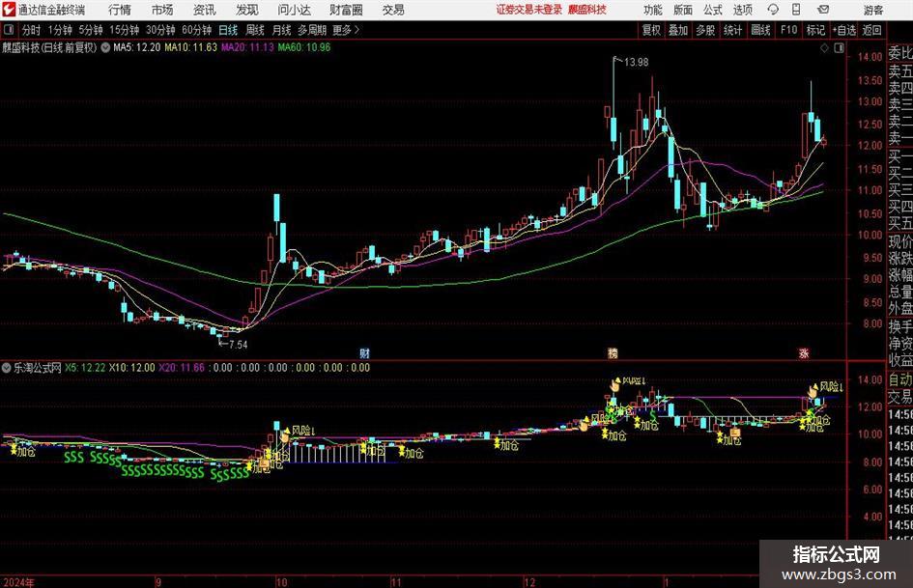Click the 麒盛科技(日线 前复权) chart title
Screen dimensions: 913x588
coord(49,47)
